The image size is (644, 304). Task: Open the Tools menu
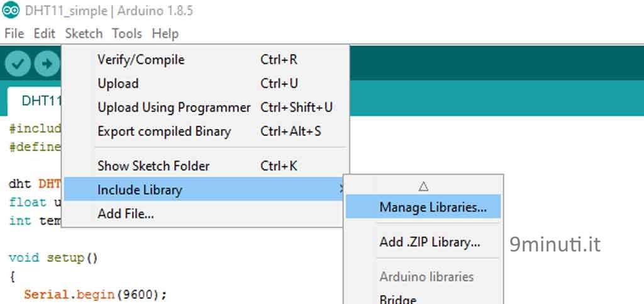[x=127, y=33]
